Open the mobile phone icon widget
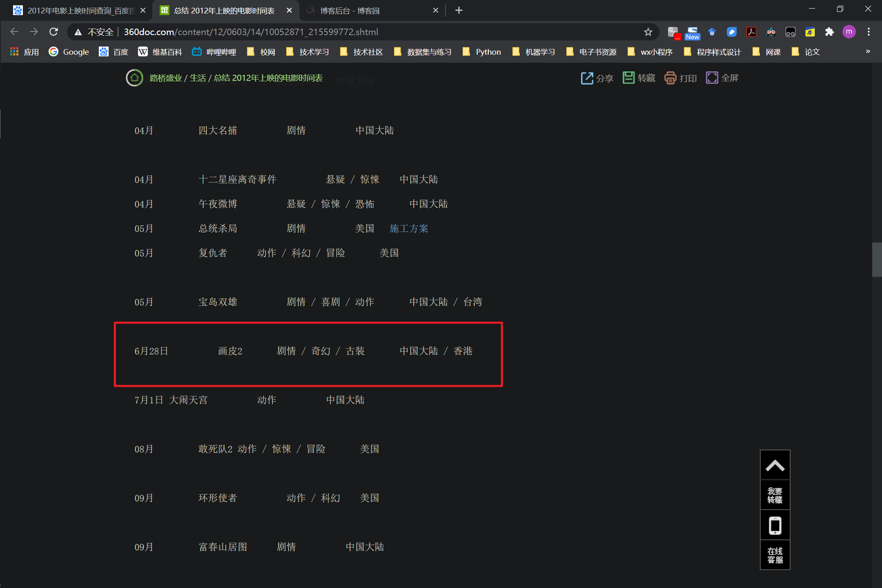This screenshot has width=882, height=588. (x=775, y=526)
